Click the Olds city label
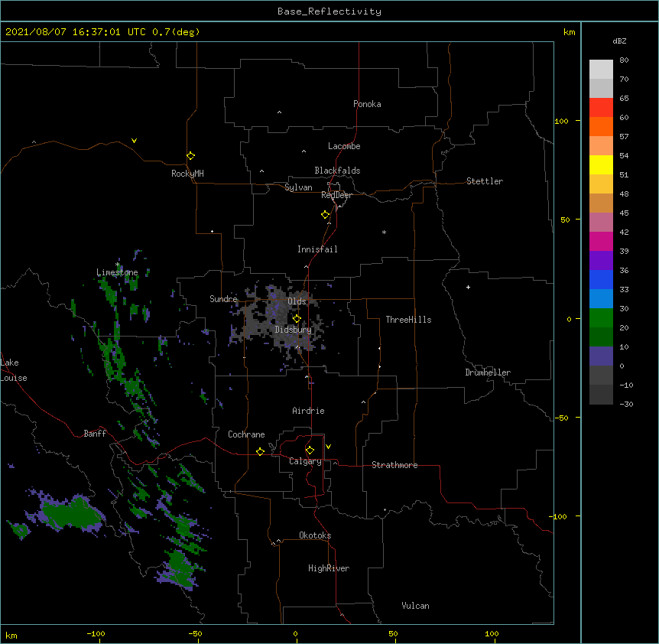Viewport: 659px width, 644px height. coord(297,301)
